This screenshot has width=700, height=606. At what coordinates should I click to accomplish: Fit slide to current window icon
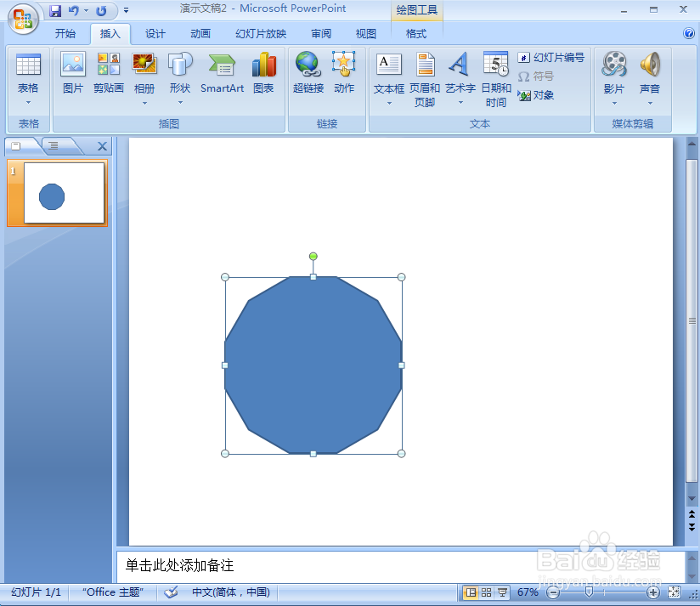click(x=674, y=592)
